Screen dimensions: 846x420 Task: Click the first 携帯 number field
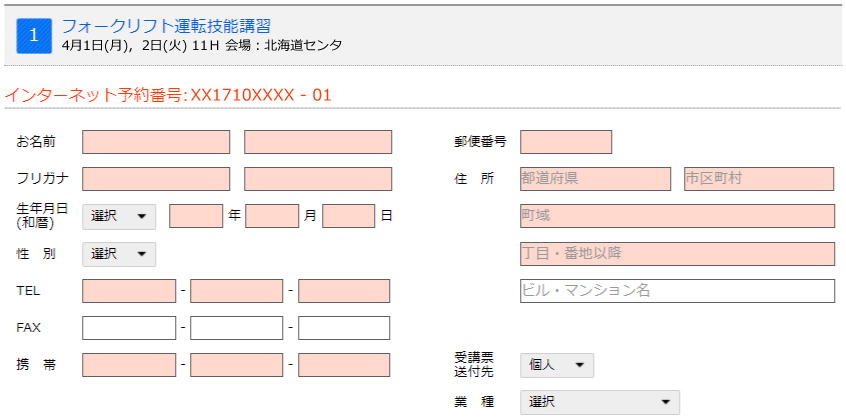point(129,365)
